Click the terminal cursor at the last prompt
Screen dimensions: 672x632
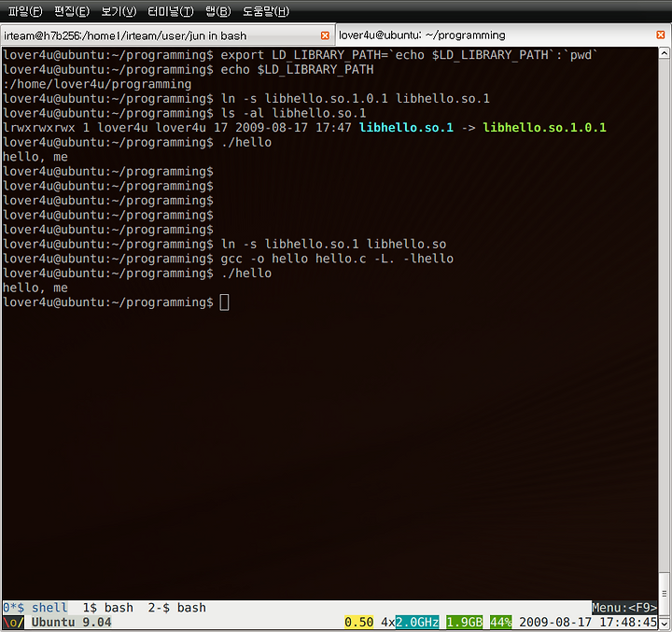coord(225,302)
